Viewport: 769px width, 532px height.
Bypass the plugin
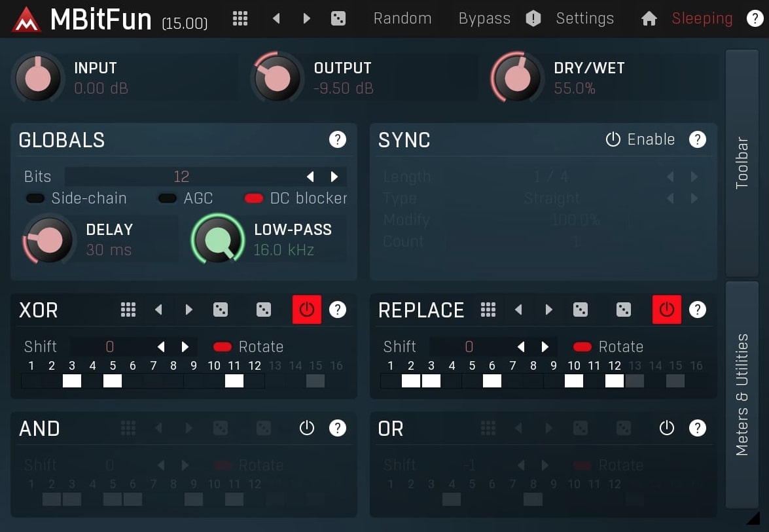(484, 18)
